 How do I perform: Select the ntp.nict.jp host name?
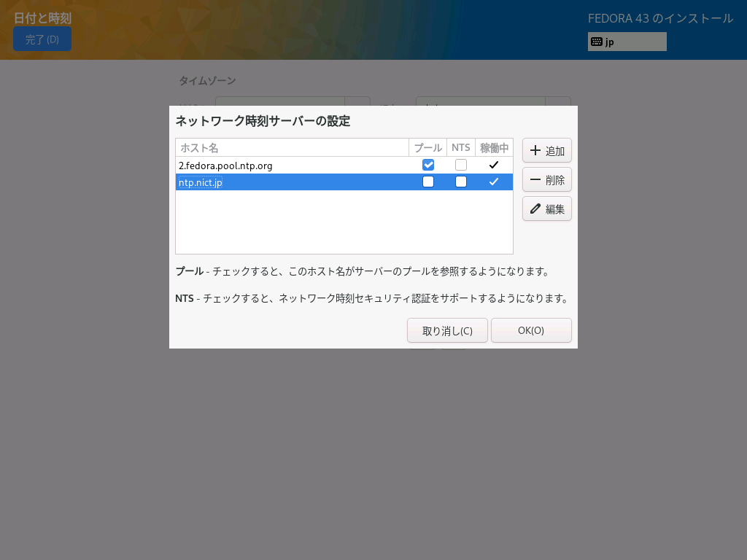[x=201, y=182]
